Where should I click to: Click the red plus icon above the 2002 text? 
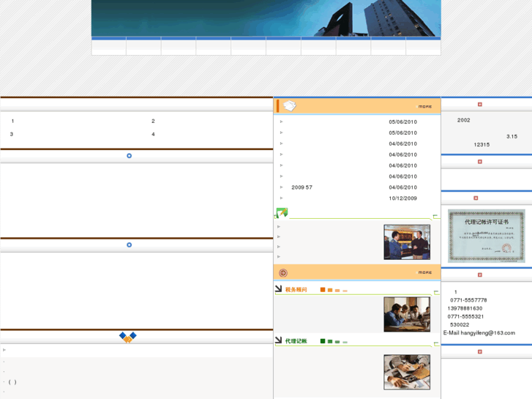480,104
